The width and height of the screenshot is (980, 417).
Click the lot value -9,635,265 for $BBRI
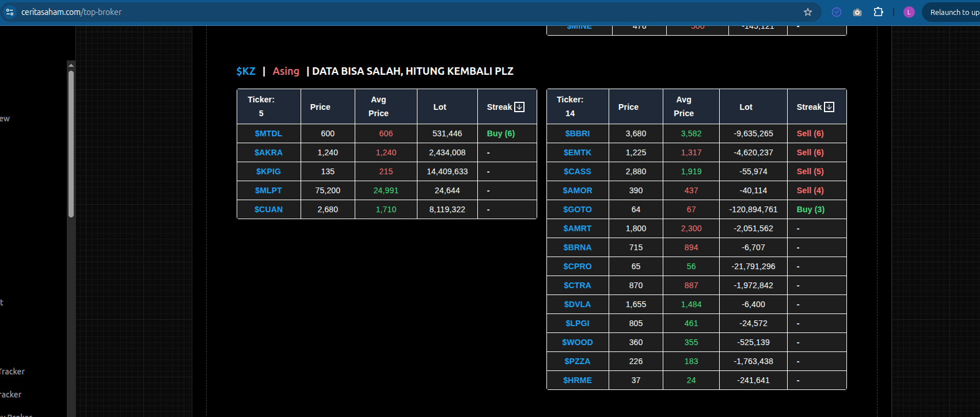pos(753,133)
